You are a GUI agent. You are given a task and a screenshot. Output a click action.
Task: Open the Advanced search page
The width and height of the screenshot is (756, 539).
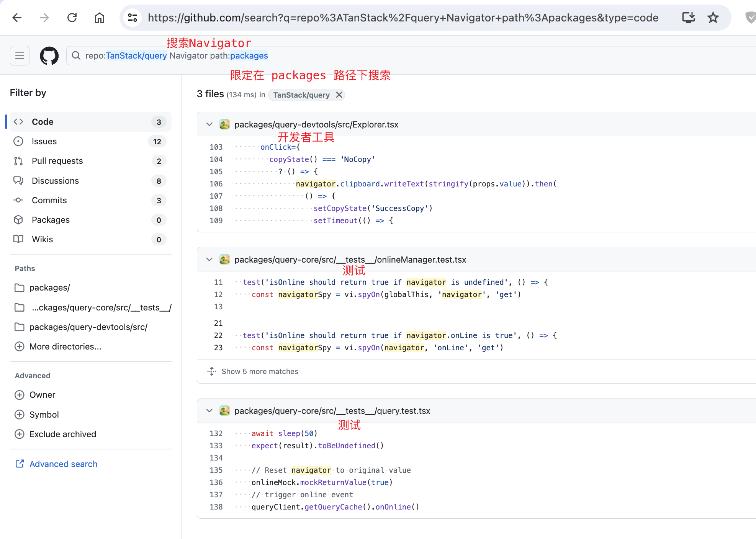pyautogui.click(x=63, y=464)
